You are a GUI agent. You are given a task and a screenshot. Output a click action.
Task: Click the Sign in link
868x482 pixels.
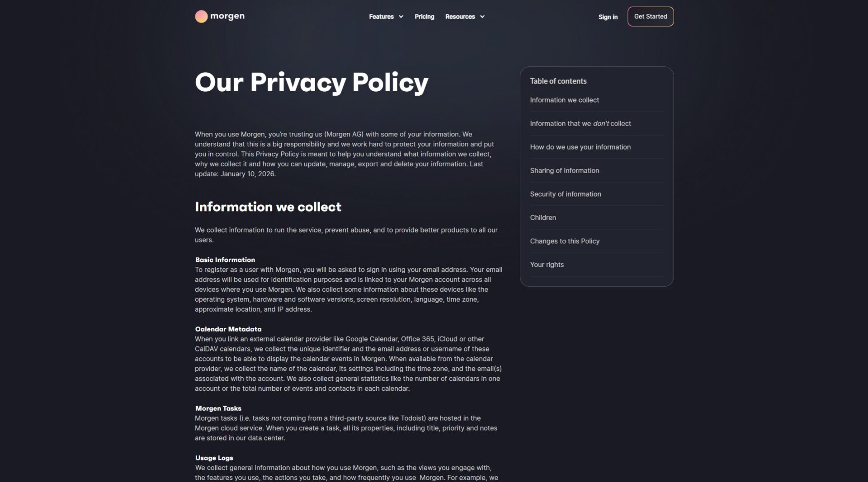coord(608,17)
